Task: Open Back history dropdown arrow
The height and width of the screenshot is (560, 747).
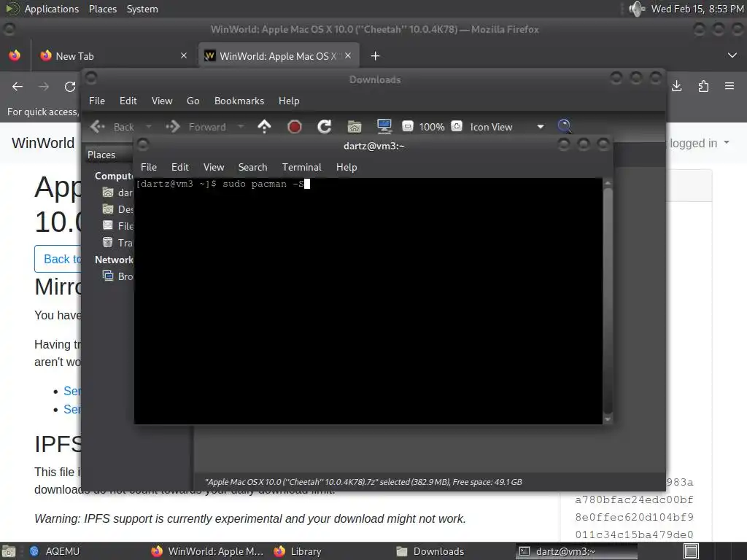Action: coord(149,127)
